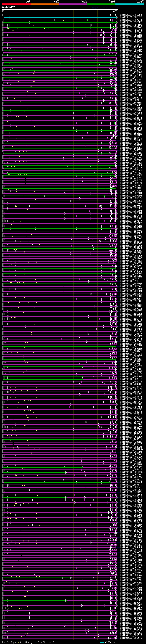Select label UniRef100_C5XUZ8

[131, 52]
